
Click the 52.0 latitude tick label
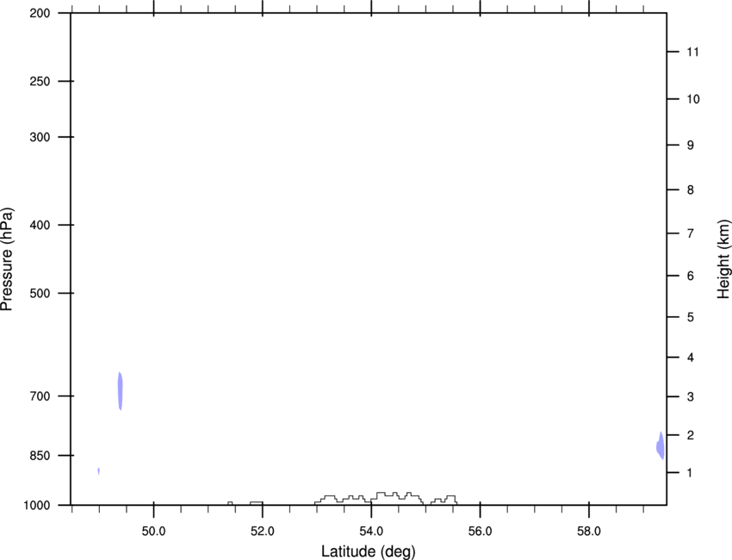pyautogui.click(x=263, y=531)
